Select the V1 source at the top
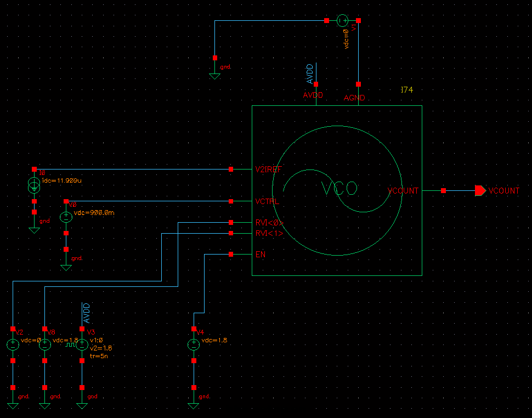This screenshot has height=418, width=532. (342, 21)
